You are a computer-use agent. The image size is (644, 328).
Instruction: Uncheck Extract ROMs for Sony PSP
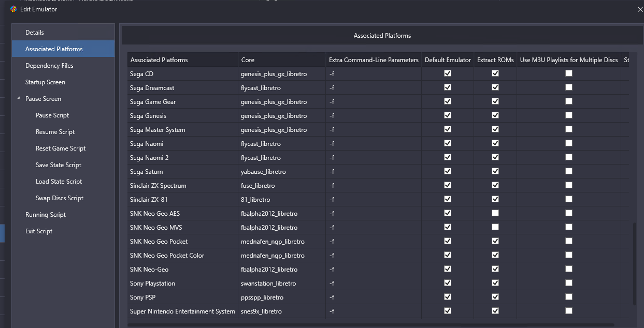[495, 297]
